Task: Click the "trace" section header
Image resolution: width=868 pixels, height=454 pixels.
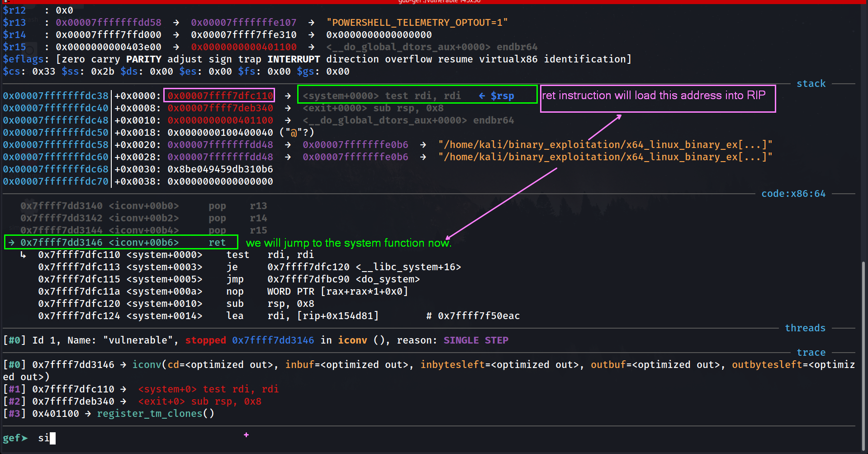Action: tap(811, 353)
